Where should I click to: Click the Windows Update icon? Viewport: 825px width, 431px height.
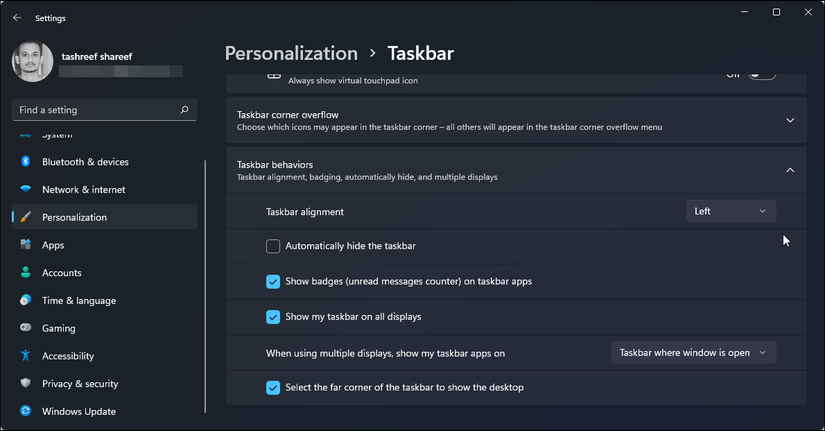25,411
